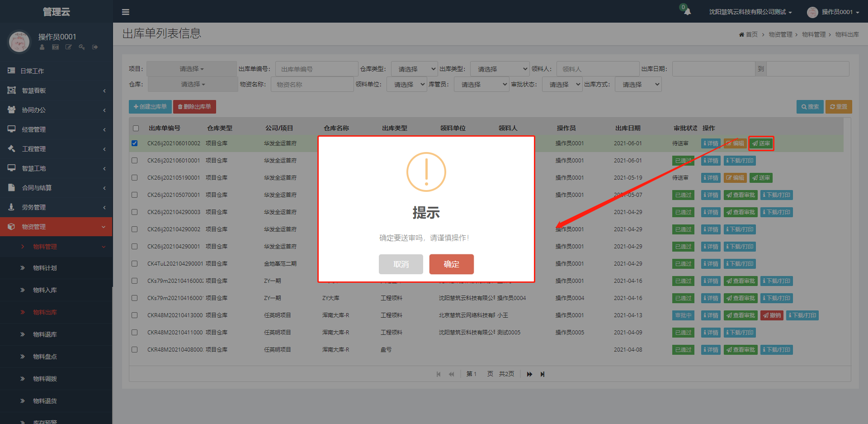Click the hamburger menu icon in top bar
This screenshot has height=424, width=868.
click(x=126, y=12)
